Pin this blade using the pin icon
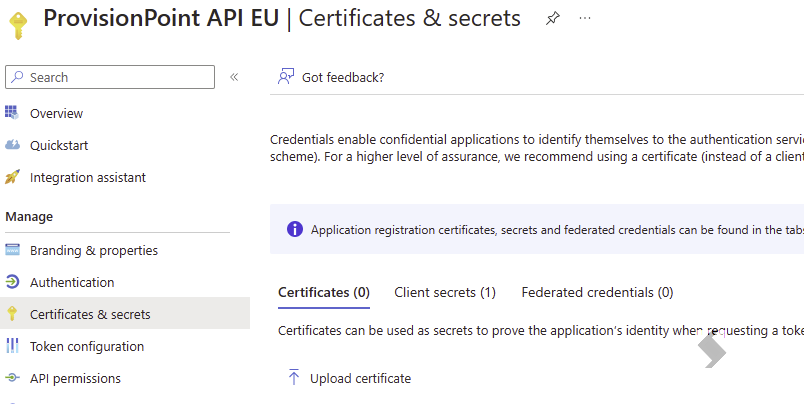The image size is (804, 404). click(552, 19)
